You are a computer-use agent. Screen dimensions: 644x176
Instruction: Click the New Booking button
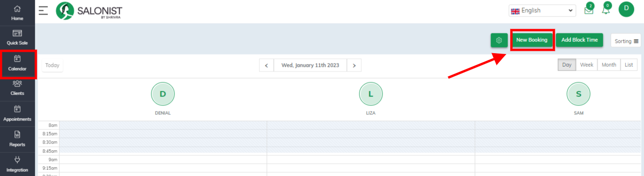(x=532, y=40)
